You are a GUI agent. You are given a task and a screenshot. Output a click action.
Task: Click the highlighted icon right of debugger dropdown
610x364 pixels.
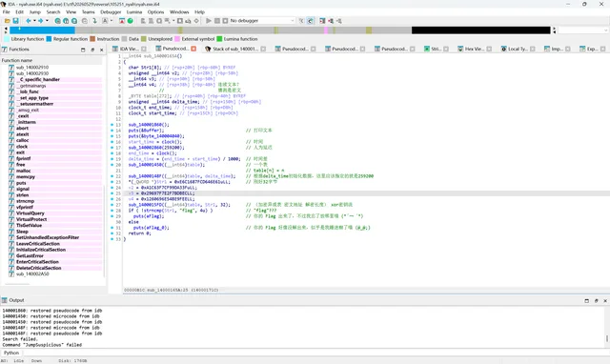(310, 21)
